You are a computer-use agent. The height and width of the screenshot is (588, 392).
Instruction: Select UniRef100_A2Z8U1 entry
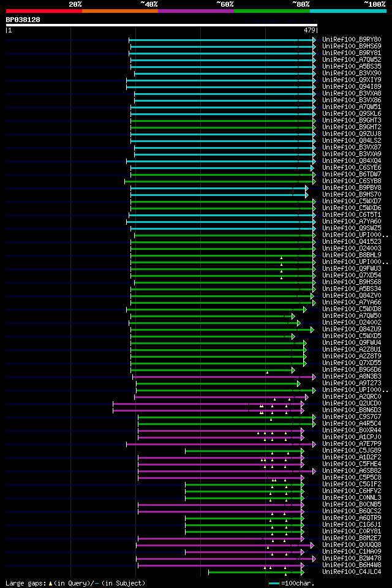click(352, 350)
